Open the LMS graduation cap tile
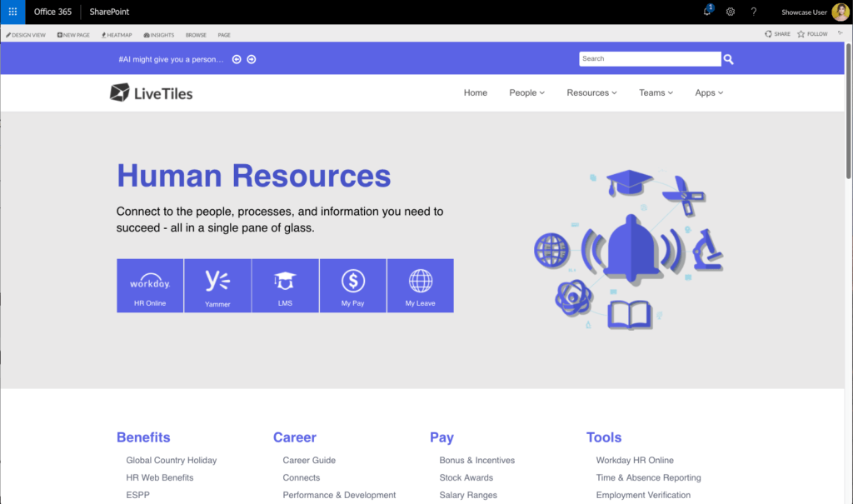853x504 pixels. click(x=285, y=286)
